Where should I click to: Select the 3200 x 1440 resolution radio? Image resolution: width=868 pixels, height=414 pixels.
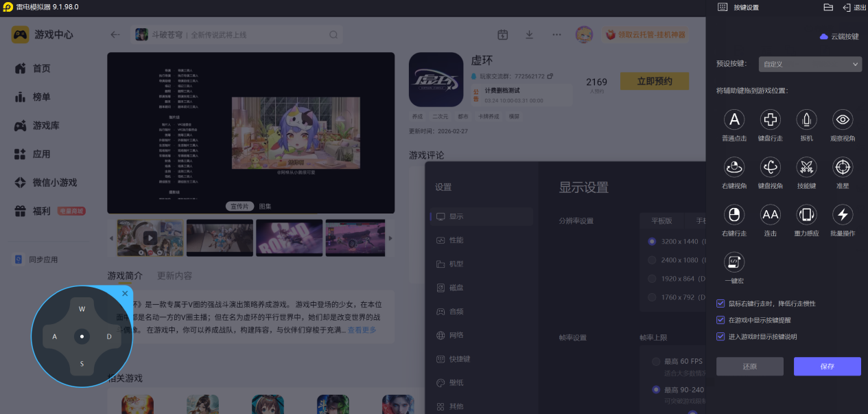(x=652, y=241)
